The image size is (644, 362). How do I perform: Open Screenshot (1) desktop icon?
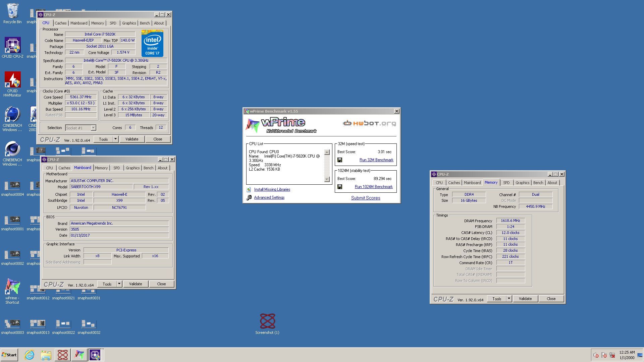267,324
